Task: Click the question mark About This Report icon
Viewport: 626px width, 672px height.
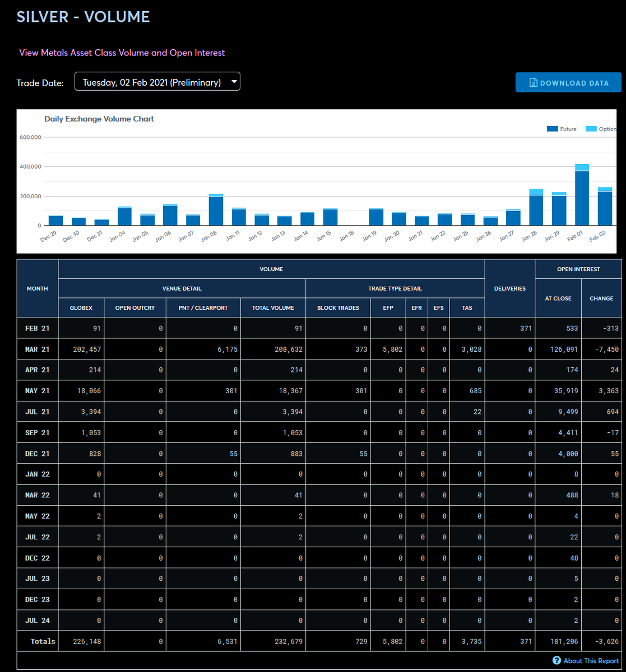Action: point(557,661)
